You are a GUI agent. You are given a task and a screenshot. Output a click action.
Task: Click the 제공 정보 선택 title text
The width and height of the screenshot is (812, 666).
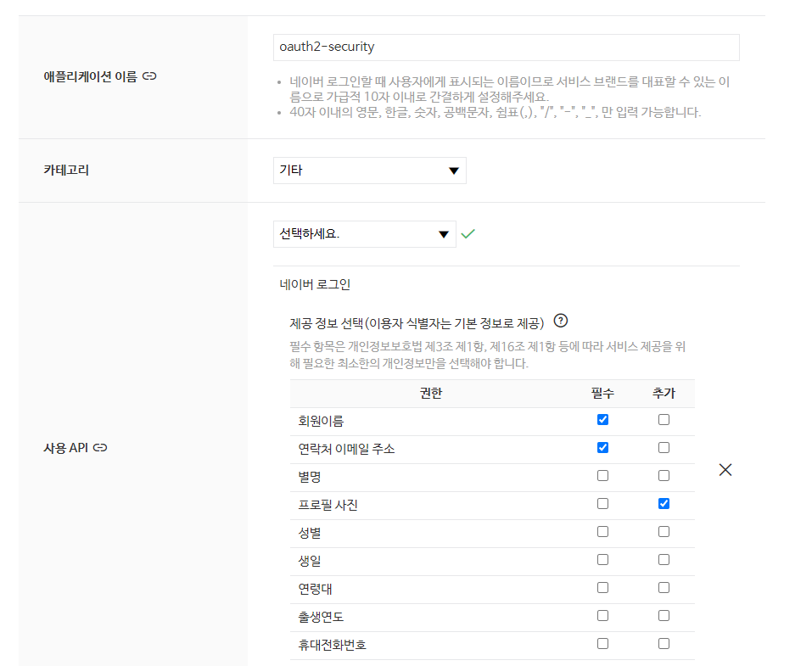tap(417, 323)
